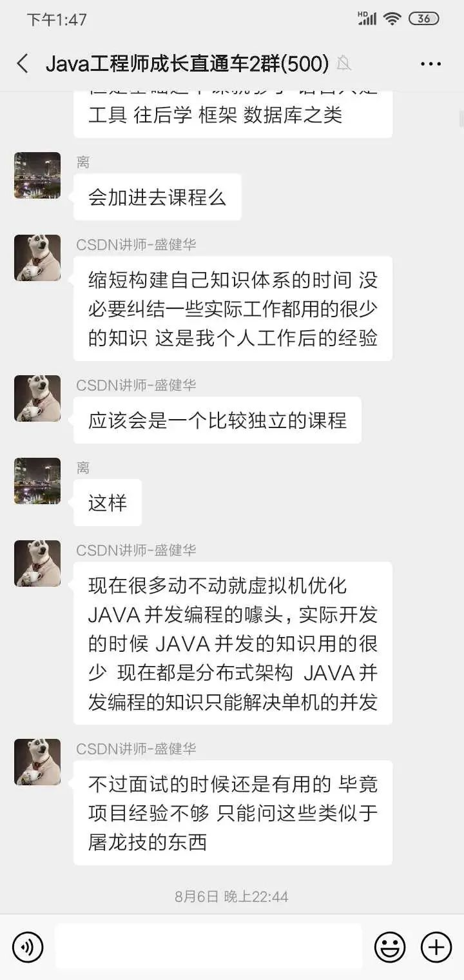Image resolution: width=464 pixels, height=980 pixels.
Task: Select the message bubble 会加进去课程么
Action: click(157, 197)
